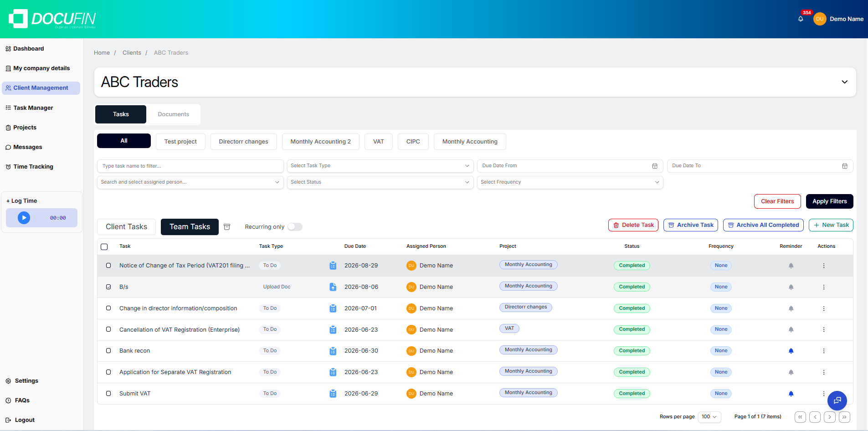The width and height of the screenshot is (868, 431).
Task: Click active reminder bell for Submit VAT row
Action: pos(791,394)
